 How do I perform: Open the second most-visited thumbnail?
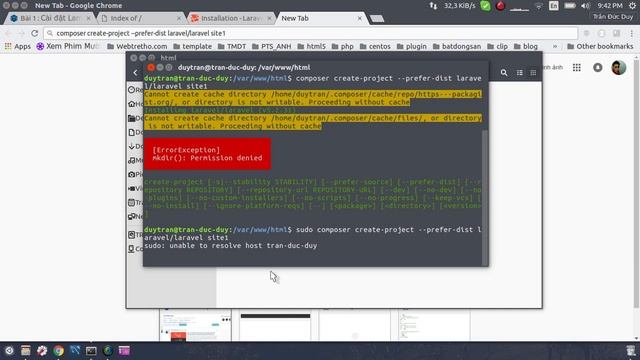275,325
